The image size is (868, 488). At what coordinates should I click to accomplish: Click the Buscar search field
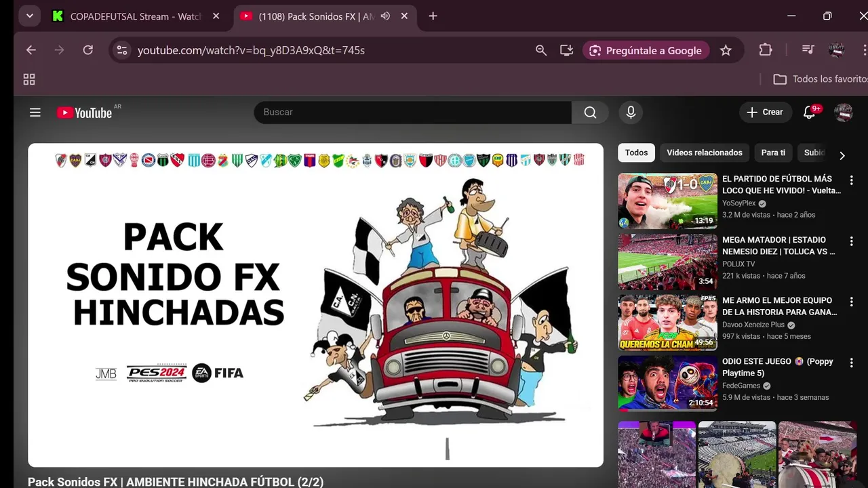coord(412,112)
